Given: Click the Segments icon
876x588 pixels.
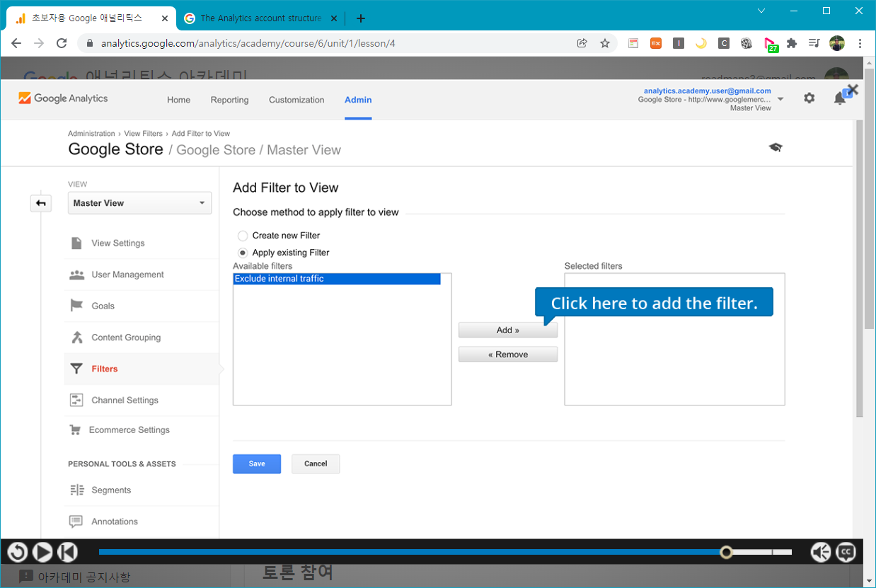Looking at the screenshot, I should click(76, 490).
